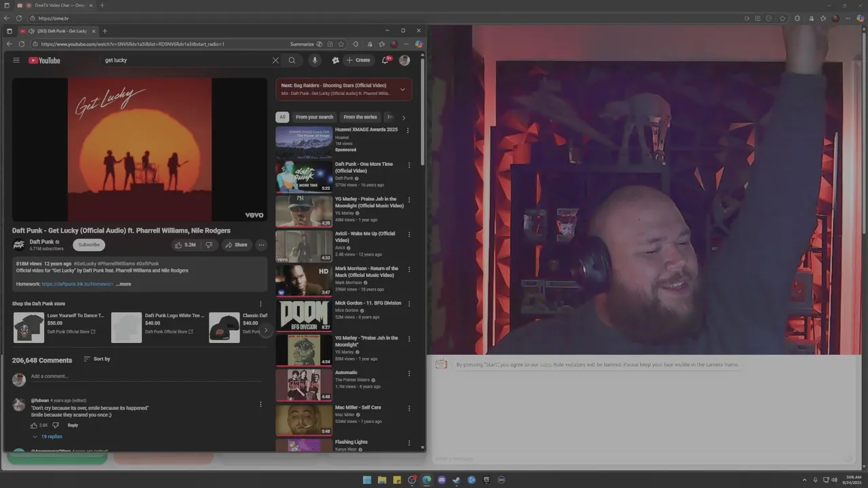Like the fluboan comment
This screenshot has height=488, width=868.
tap(34, 426)
